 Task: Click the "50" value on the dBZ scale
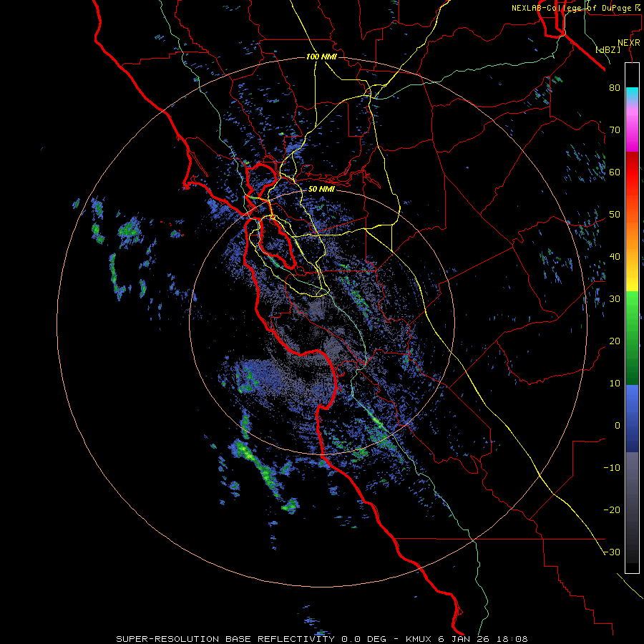click(x=615, y=215)
